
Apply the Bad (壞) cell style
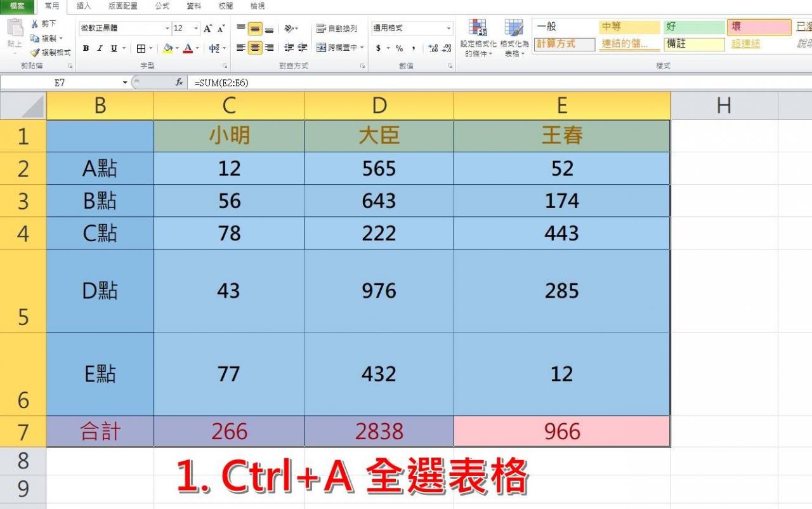pyautogui.click(x=759, y=27)
